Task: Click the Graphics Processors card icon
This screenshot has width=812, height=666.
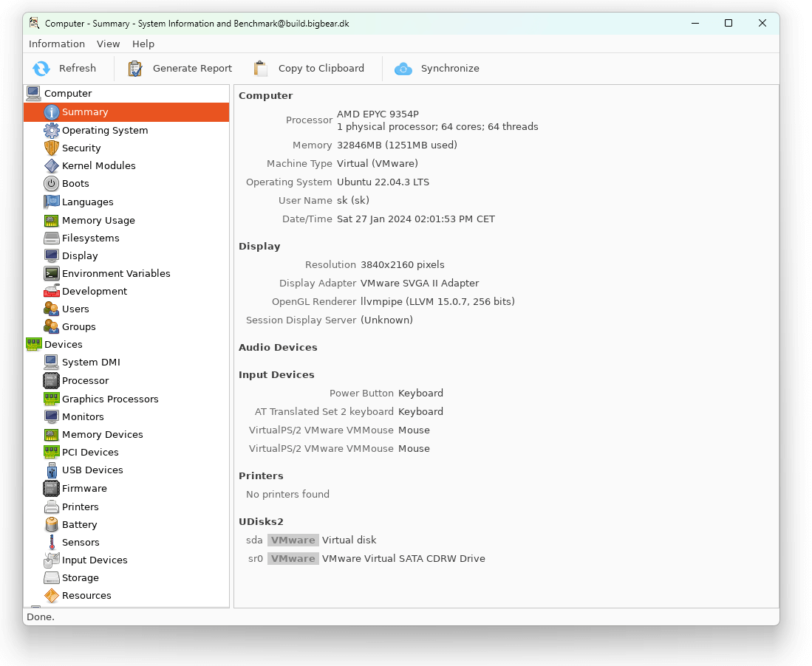Action: tap(51, 399)
